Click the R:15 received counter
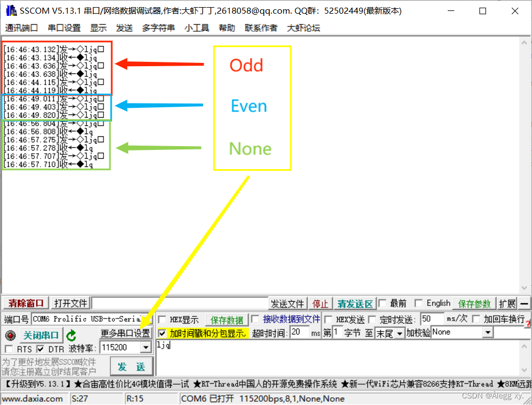The image size is (532, 405). [135, 398]
